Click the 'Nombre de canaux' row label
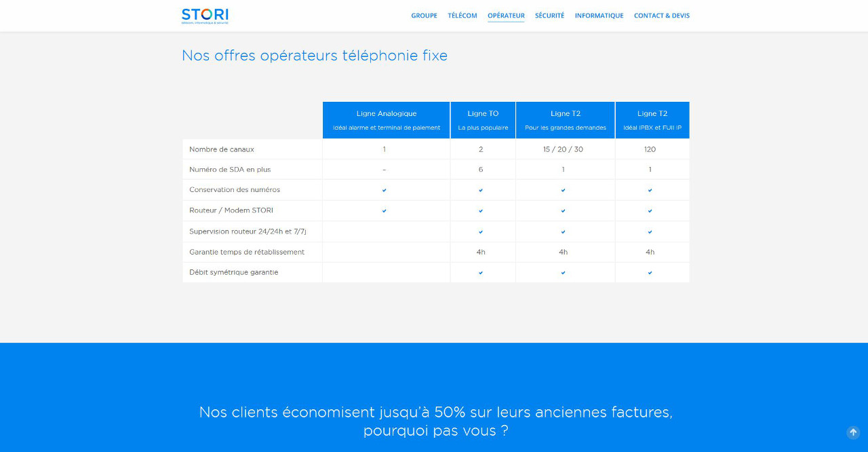The image size is (868, 452). [x=222, y=149]
